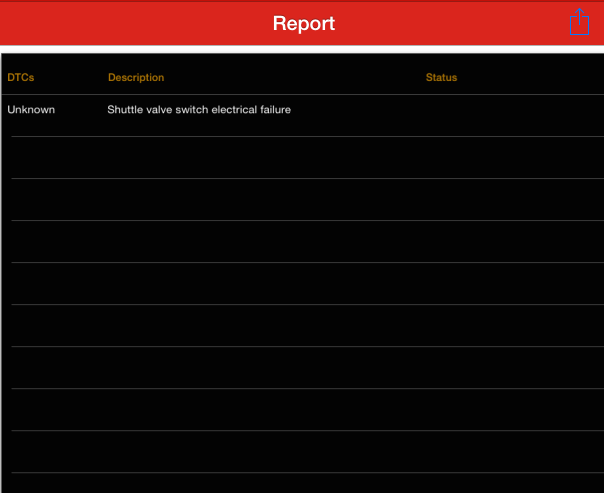
Task: Click the Status column header
Action: (x=441, y=77)
